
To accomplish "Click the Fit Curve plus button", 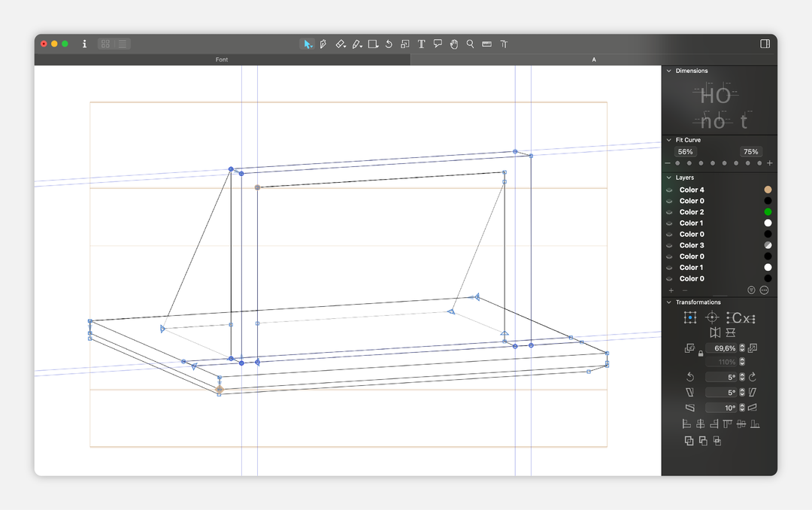I will tap(770, 163).
